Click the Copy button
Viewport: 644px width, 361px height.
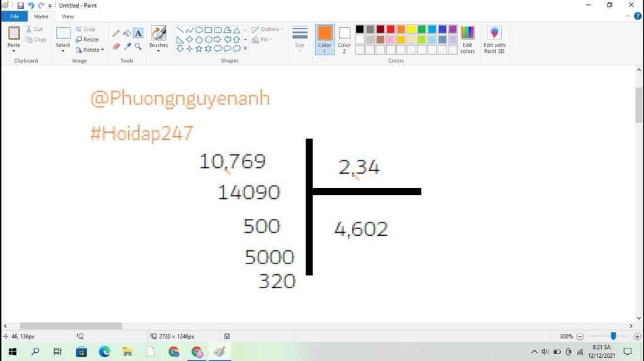pos(36,40)
